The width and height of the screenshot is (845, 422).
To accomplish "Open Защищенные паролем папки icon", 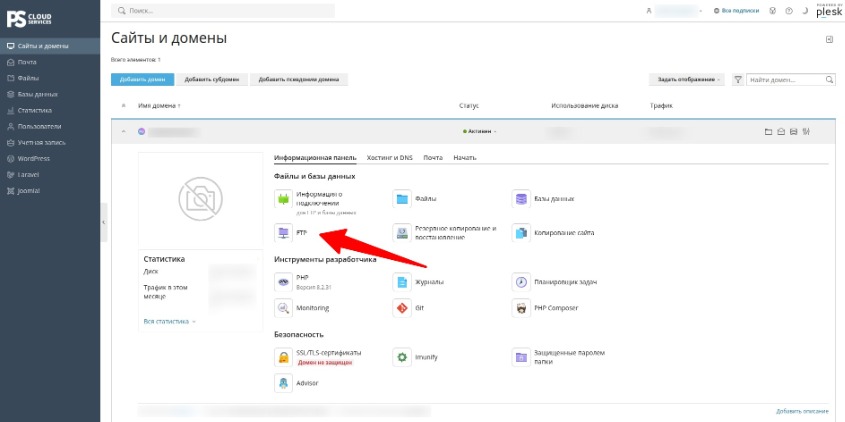I will tap(521, 357).
